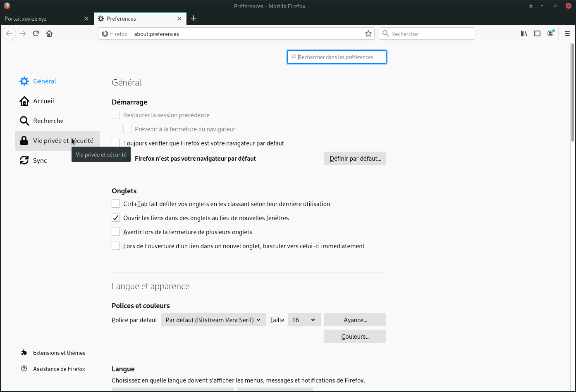
Task: Open the Accueil preferences section
Action: point(43,101)
